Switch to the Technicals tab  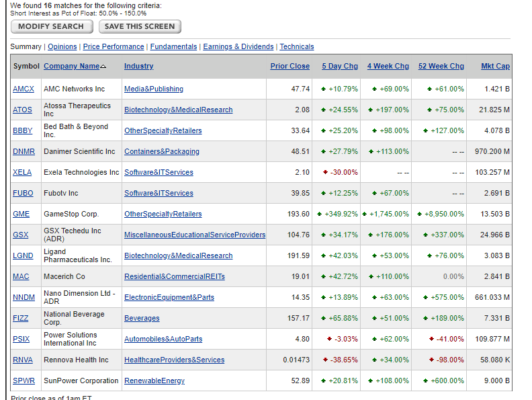coord(297,46)
